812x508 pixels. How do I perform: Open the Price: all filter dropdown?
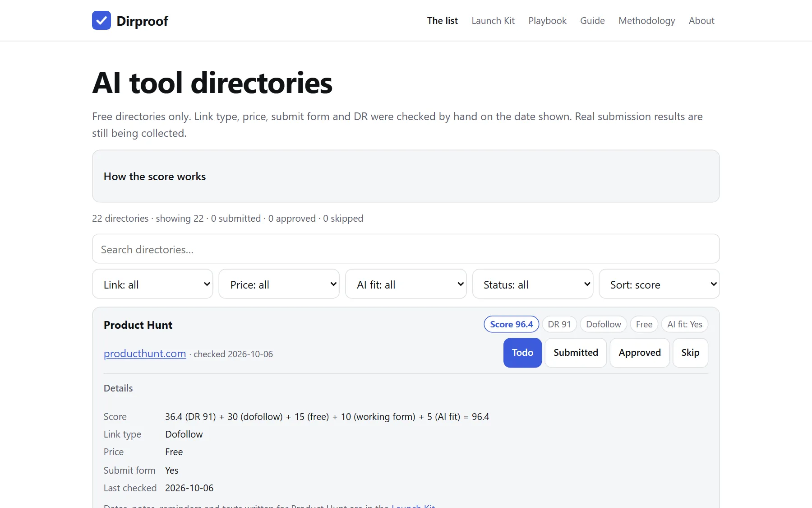point(279,284)
